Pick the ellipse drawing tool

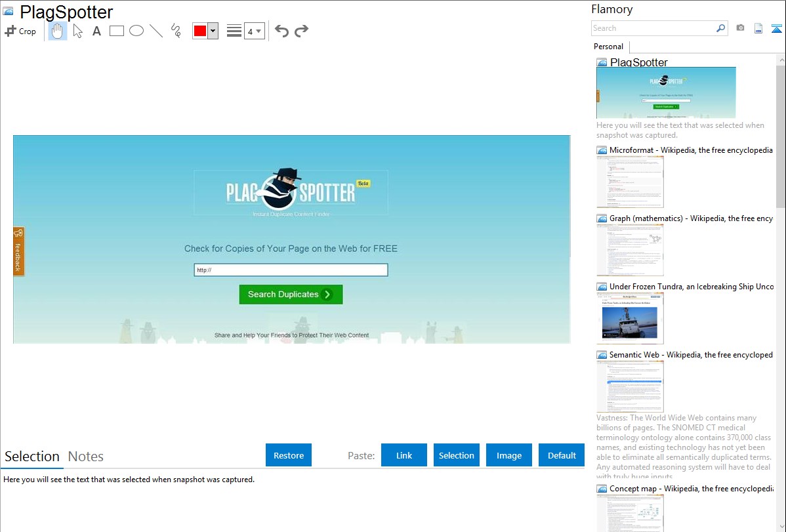tap(136, 31)
